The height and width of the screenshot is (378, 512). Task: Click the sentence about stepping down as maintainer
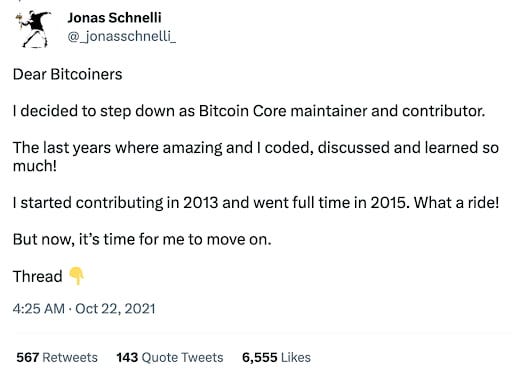[249, 111]
